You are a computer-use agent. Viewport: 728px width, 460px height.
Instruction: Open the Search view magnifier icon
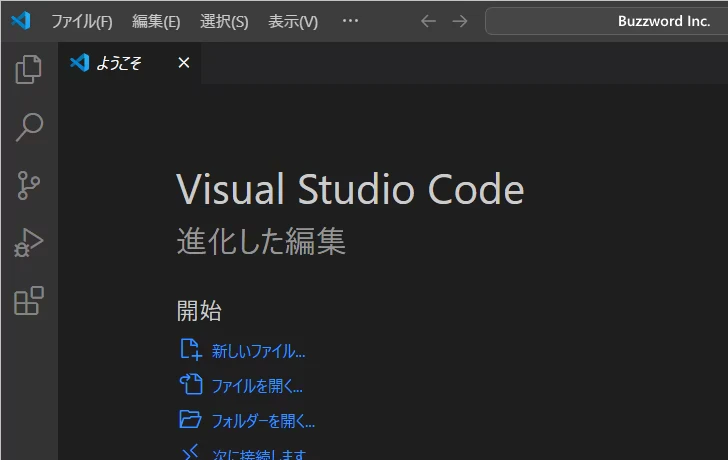pyautogui.click(x=29, y=127)
